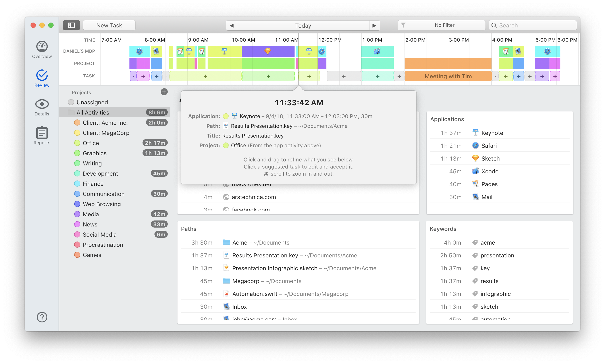Click the help question mark icon
The image size is (605, 364).
[42, 317]
